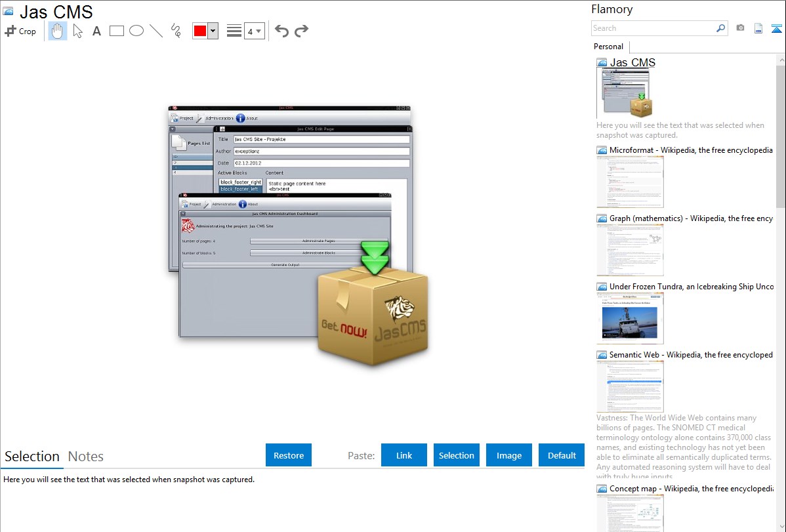The width and height of the screenshot is (786, 532).
Task: Choose the text annotation tool
Action: click(96, 31)
